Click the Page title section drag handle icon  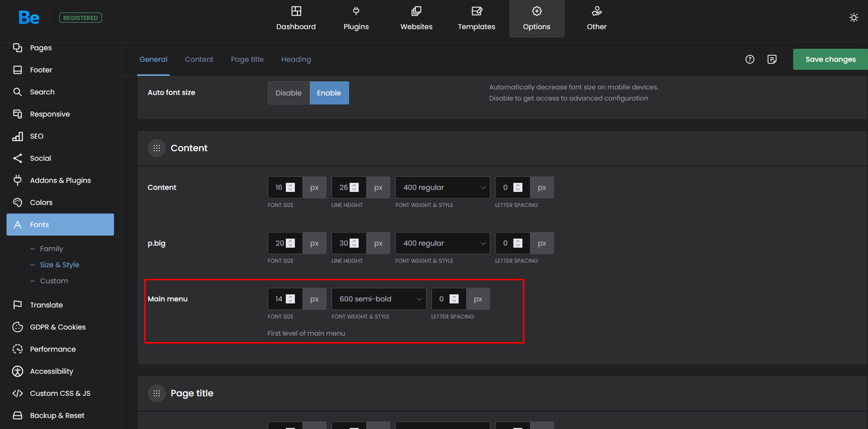click(x=157, y=393)
